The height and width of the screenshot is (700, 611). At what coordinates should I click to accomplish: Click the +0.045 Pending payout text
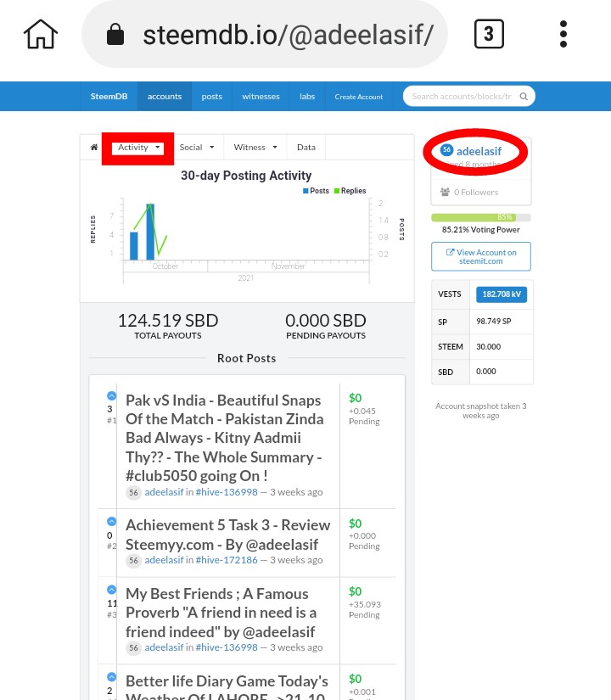click(364, 416)
